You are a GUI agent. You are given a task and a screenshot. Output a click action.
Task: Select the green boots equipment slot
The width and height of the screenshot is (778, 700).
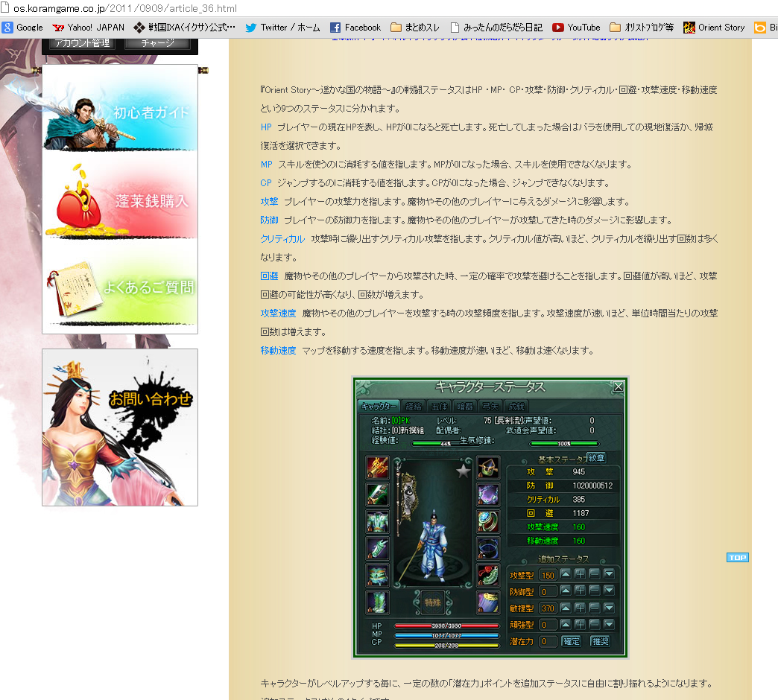pos(378,602)
